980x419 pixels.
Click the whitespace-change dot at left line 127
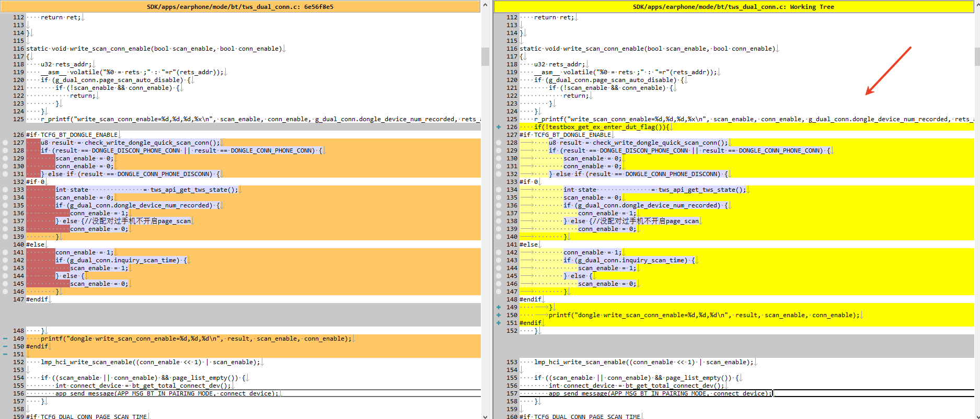[x=5, y=143]
